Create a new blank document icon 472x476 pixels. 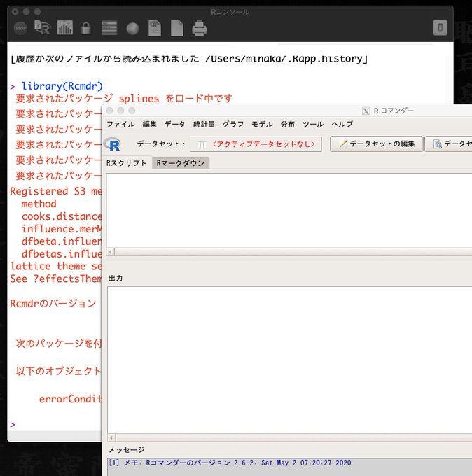pos(177,28)
